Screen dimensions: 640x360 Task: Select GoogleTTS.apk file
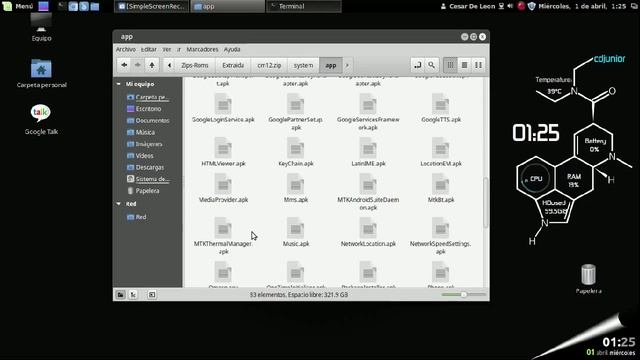[x=440, y=108]
